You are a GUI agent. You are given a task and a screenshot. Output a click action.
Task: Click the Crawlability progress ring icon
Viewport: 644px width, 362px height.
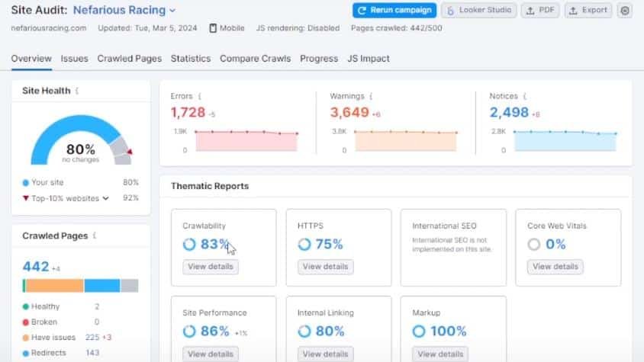click(x=189, y=244)
